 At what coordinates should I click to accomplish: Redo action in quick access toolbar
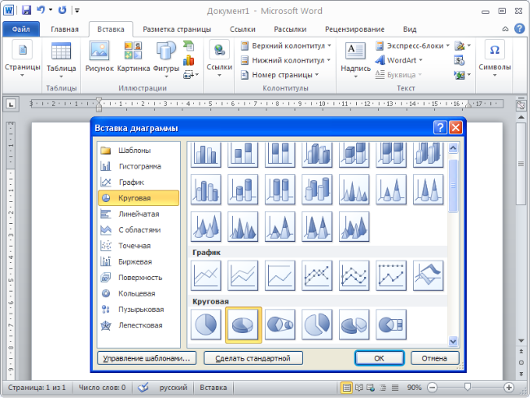(x=62, y=10)
